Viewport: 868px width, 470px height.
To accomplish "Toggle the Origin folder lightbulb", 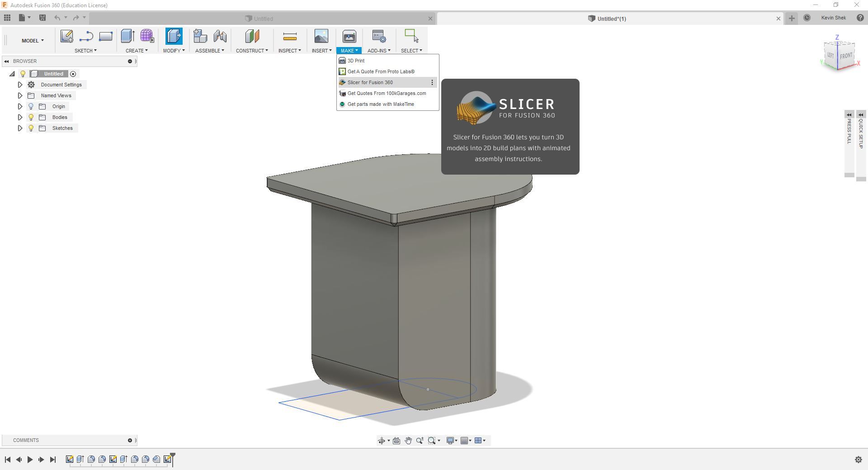I will tap(31, 106).
